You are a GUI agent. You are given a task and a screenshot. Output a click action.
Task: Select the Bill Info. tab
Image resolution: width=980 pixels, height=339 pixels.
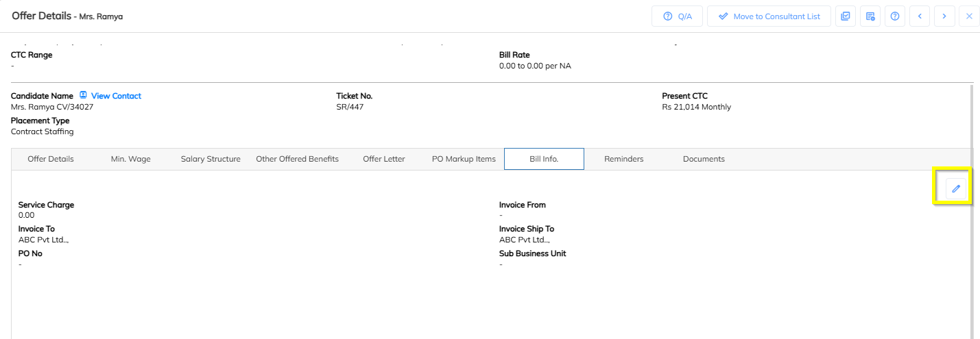click(544, 159)
